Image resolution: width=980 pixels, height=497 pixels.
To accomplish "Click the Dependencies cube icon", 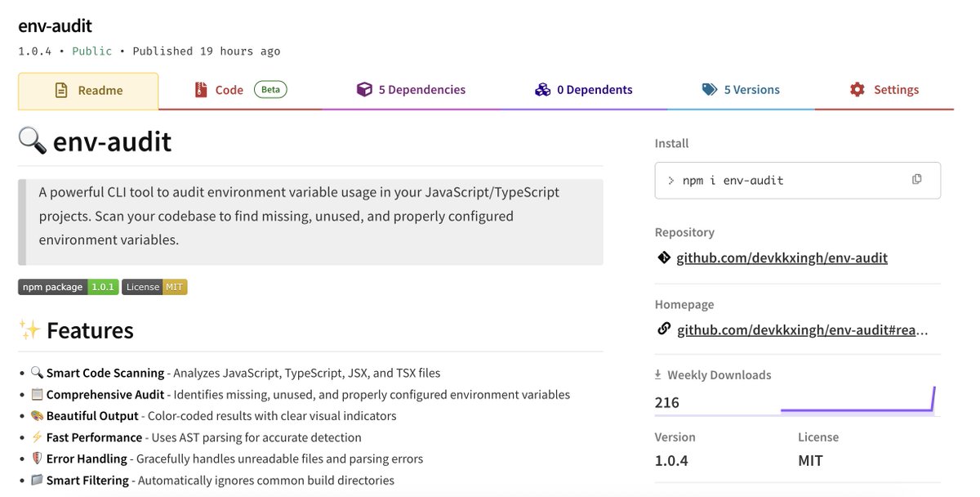I will click(x=364, y=90).
